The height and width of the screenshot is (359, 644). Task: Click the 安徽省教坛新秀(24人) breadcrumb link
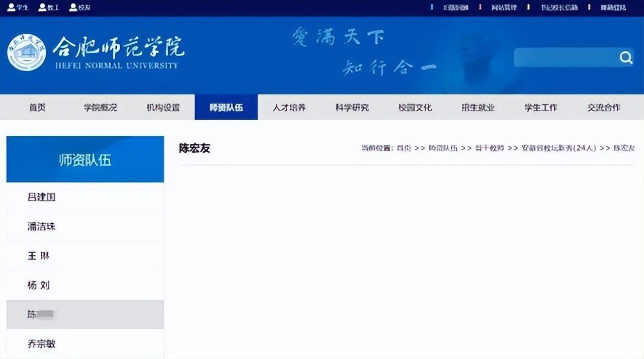click(x=558, y=148)
